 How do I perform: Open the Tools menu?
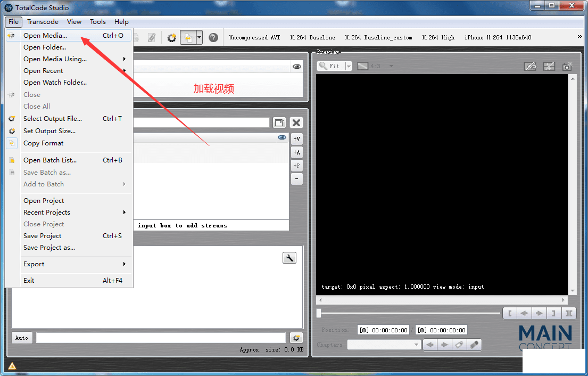tap(98, 22)
